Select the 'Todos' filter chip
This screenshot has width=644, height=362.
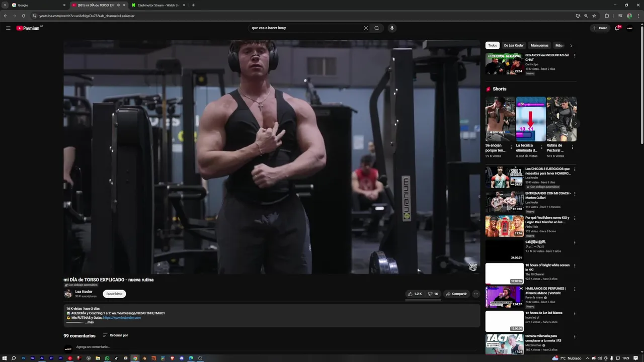(493, 45)
